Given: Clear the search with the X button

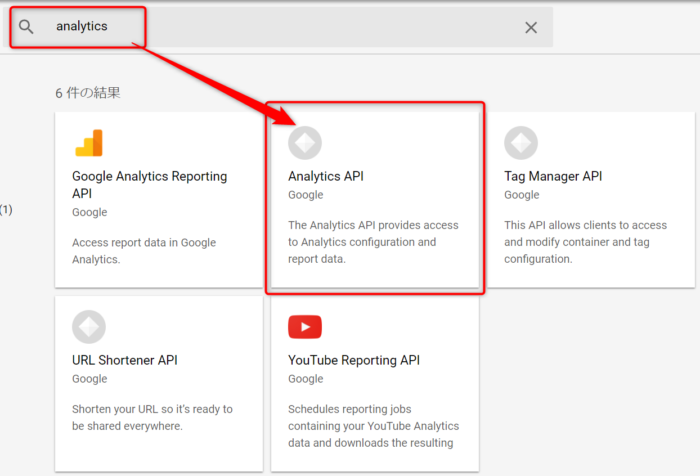Looking at the screenshot, I should [x=531, y=27].
